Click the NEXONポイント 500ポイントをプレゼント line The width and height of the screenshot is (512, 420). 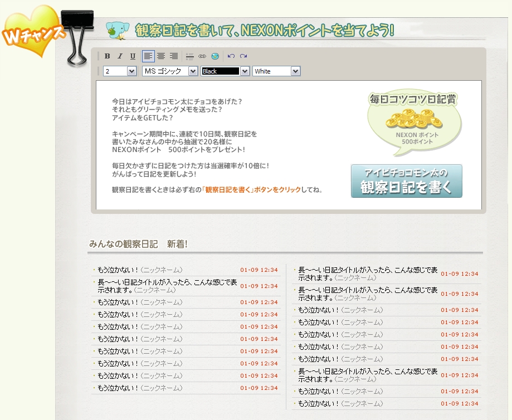[x=178, y=150]
